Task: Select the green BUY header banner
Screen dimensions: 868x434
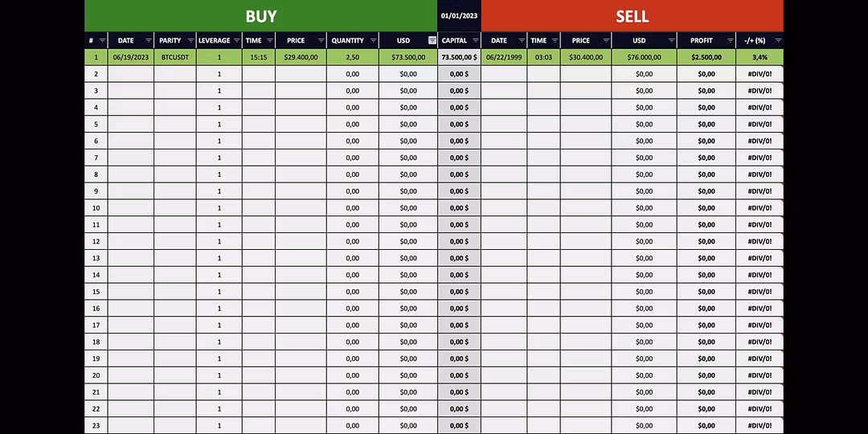Action: [261, 16]
